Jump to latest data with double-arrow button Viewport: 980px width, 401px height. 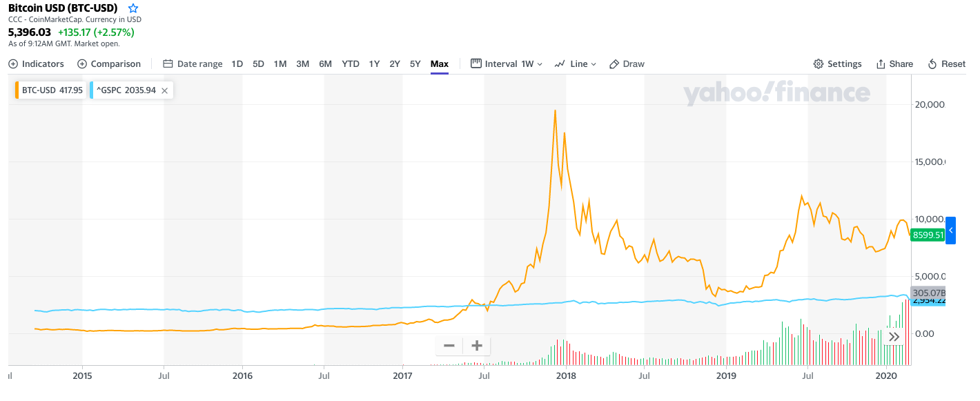pos(894,337)
